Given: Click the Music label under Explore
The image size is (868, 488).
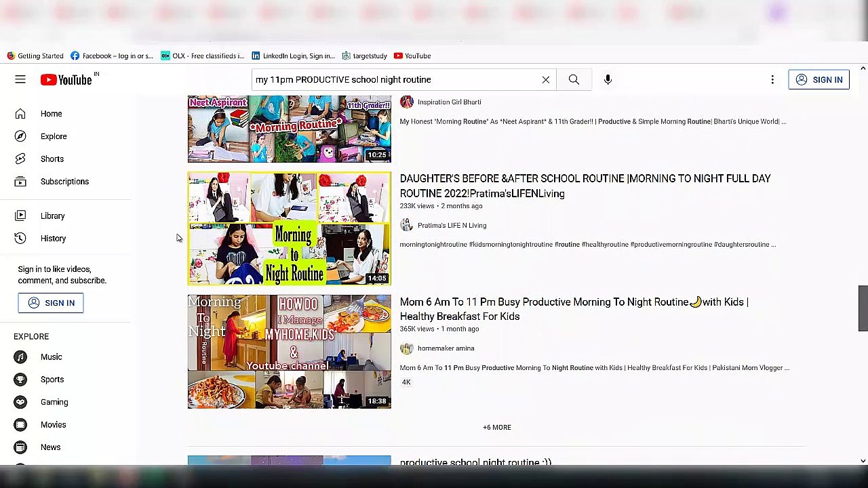Looking at the screenshot, I should click(x=51, y=357).
